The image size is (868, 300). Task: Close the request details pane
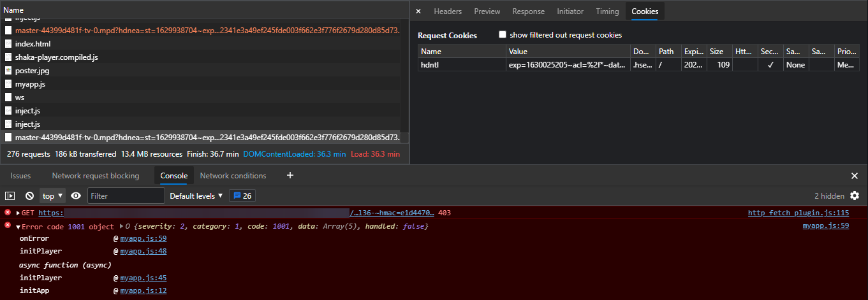tap(418, 11)
